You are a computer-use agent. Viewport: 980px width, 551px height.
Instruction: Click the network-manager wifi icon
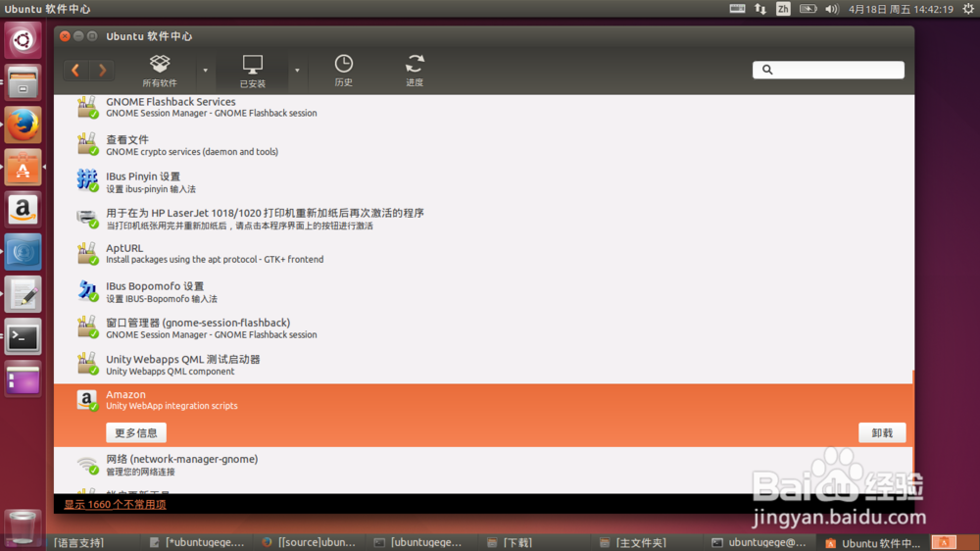pyautogui.click(x=87, y=465)
